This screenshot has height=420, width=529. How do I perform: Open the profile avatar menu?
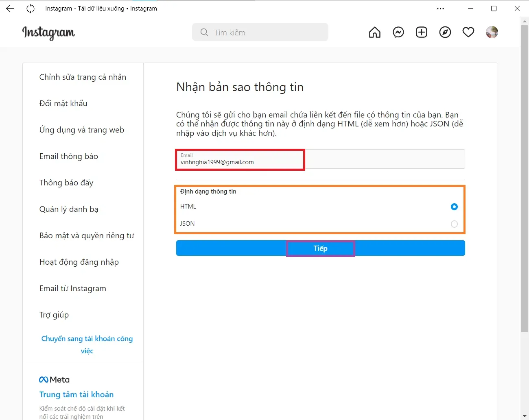[492, 33]
